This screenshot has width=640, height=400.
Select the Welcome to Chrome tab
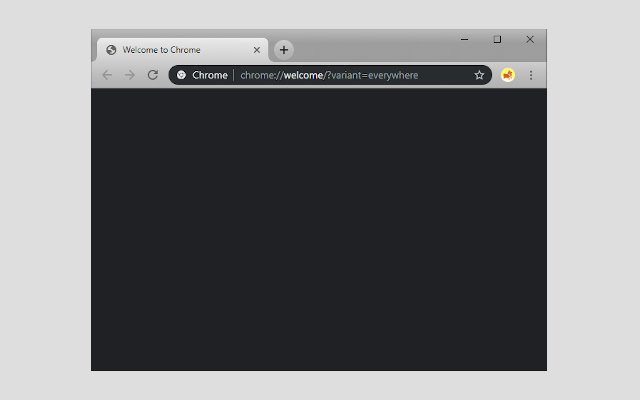coord(182,50)
